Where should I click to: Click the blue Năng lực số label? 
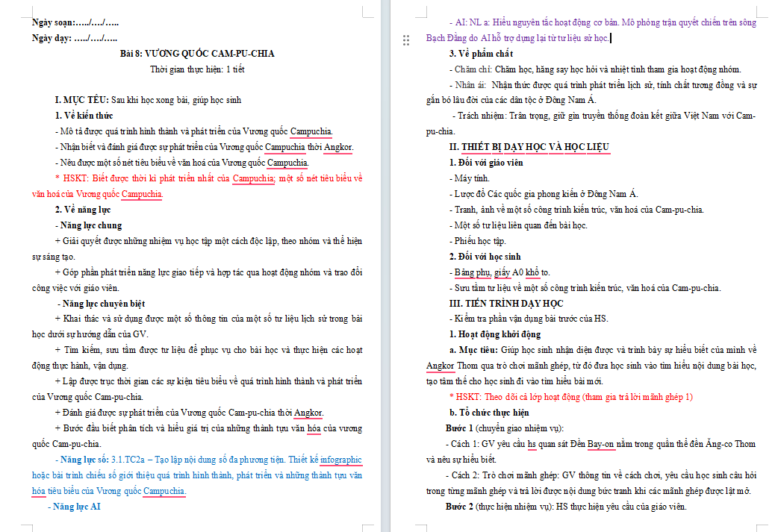82,460
